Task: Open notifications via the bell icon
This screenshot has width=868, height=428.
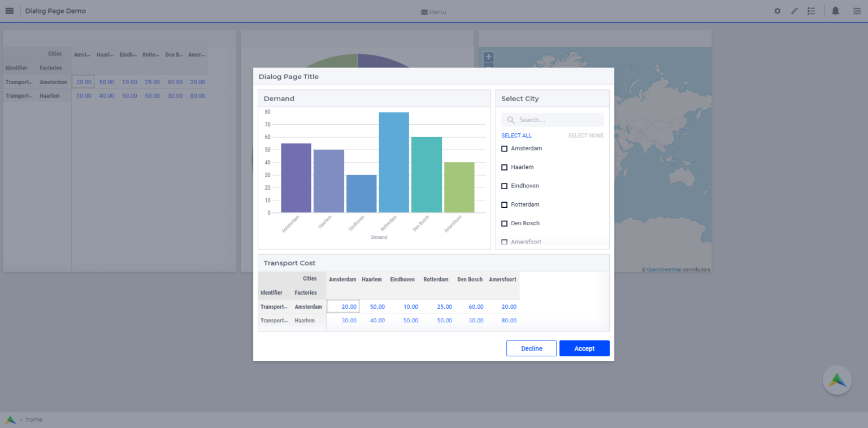Action: click(836, 11)
